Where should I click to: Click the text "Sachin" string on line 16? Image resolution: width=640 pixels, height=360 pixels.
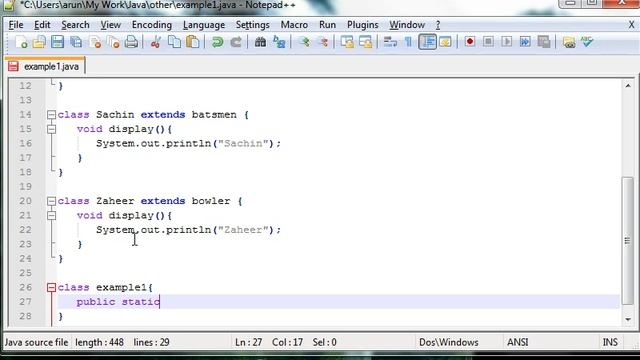(x=243, y=143)
